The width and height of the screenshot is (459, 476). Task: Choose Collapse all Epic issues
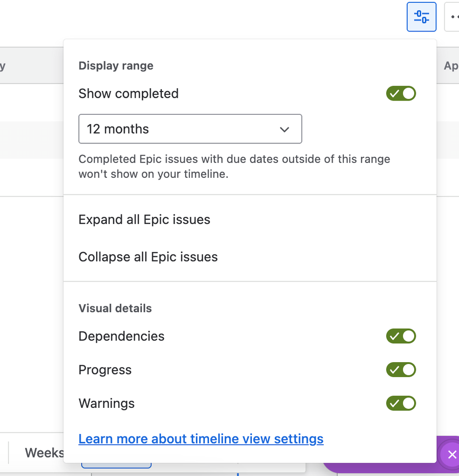tap(148, 256)
